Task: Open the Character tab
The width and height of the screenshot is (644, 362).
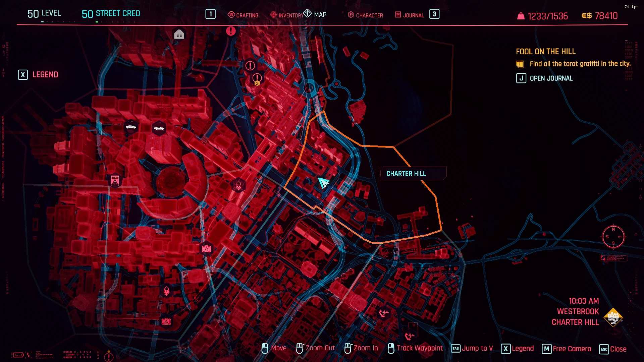Action: [365, 15]
